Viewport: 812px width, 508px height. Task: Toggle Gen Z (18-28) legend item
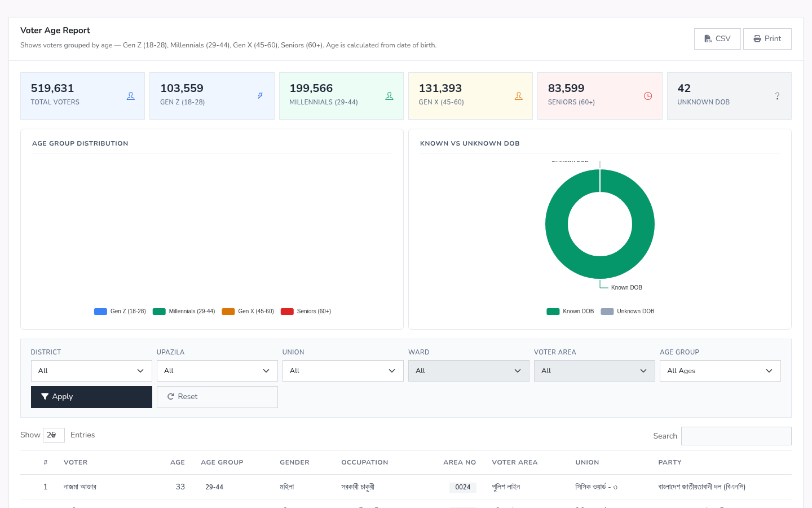(x=120, y=312)
